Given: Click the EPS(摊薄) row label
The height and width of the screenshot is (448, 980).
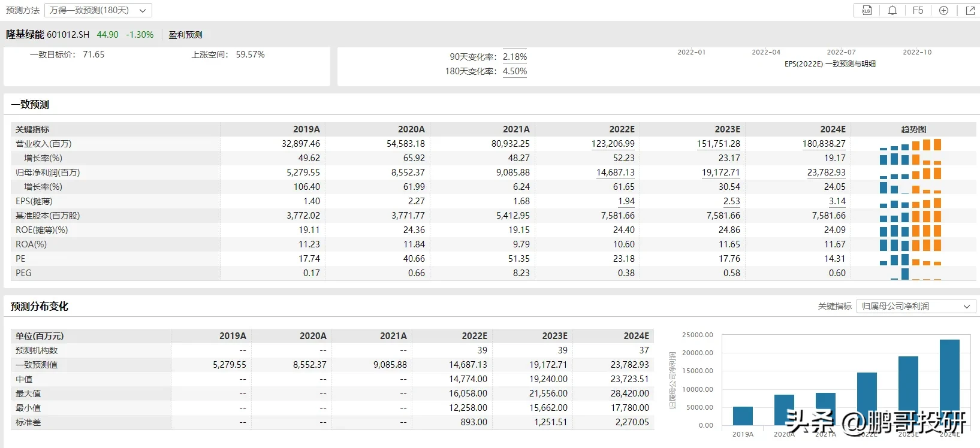Looking at the screenshot, I should [x=34, y=201].
